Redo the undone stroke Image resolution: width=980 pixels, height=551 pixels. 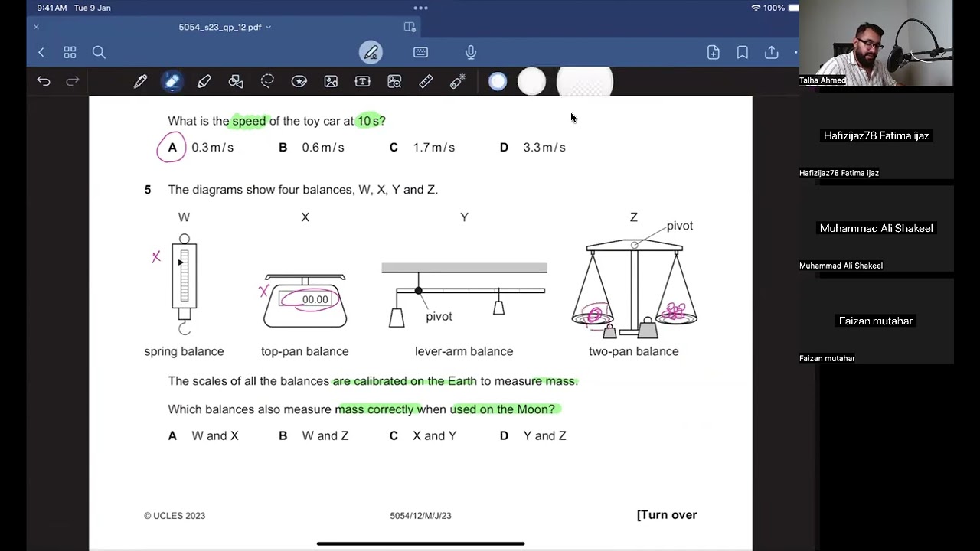[73, 81]
